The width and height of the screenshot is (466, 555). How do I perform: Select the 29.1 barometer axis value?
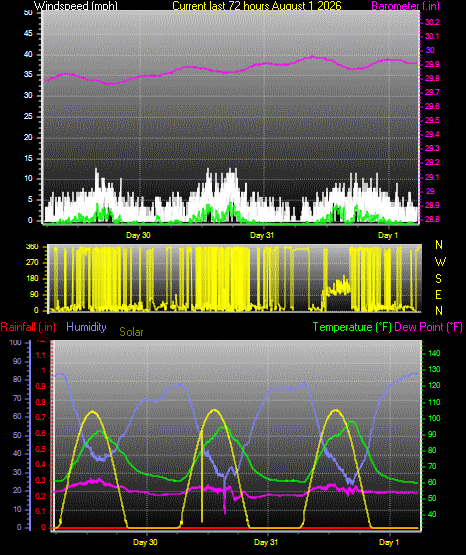pyautogui.click(x=432, y=177)
